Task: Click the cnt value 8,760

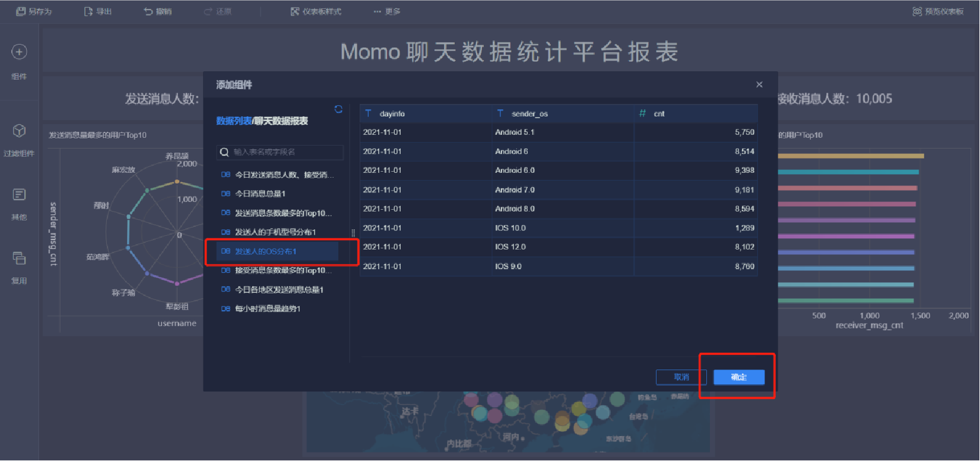Action: [x=744, y=267]
